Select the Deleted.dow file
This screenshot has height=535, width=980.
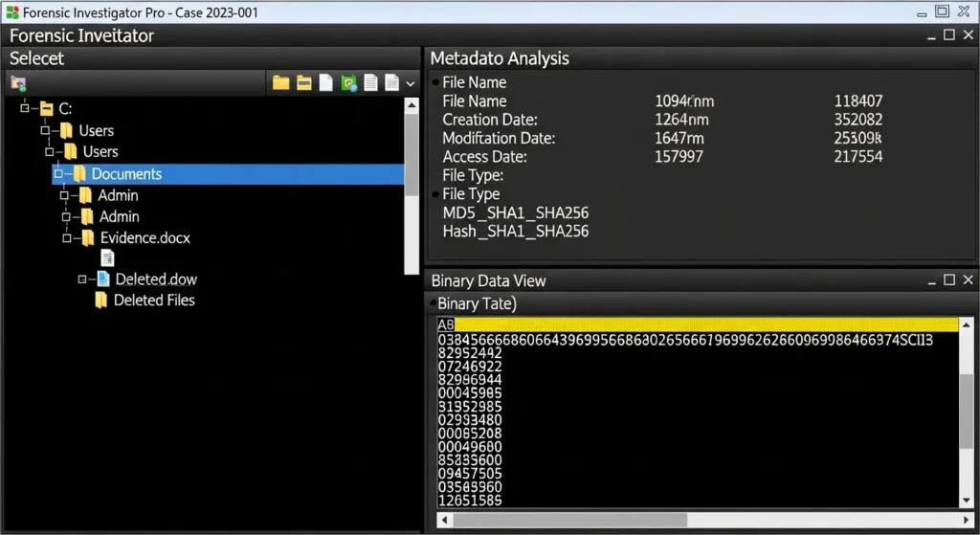point(156,279)
